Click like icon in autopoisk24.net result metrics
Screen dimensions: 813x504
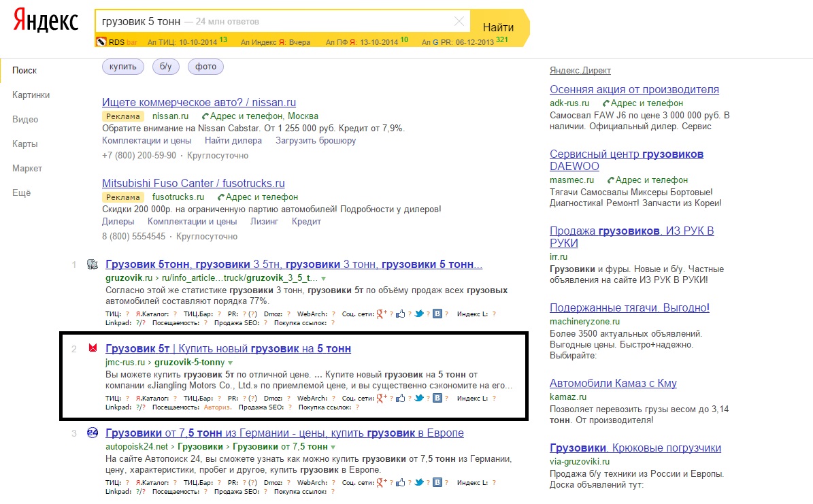(400, 482)
